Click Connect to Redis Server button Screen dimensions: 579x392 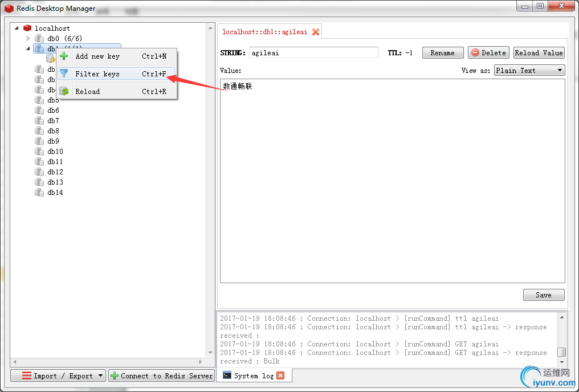[x=162, y=375]
